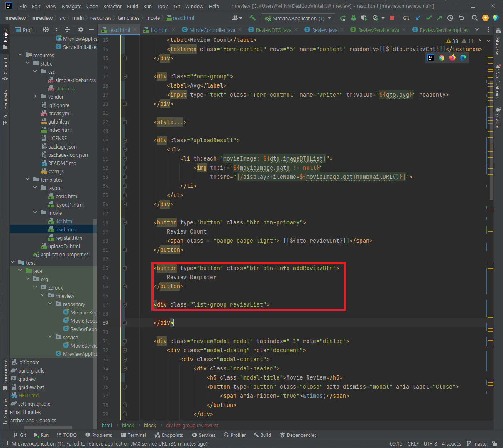
Task: Toggle the Structure tool window
Action: coord(5,412)
